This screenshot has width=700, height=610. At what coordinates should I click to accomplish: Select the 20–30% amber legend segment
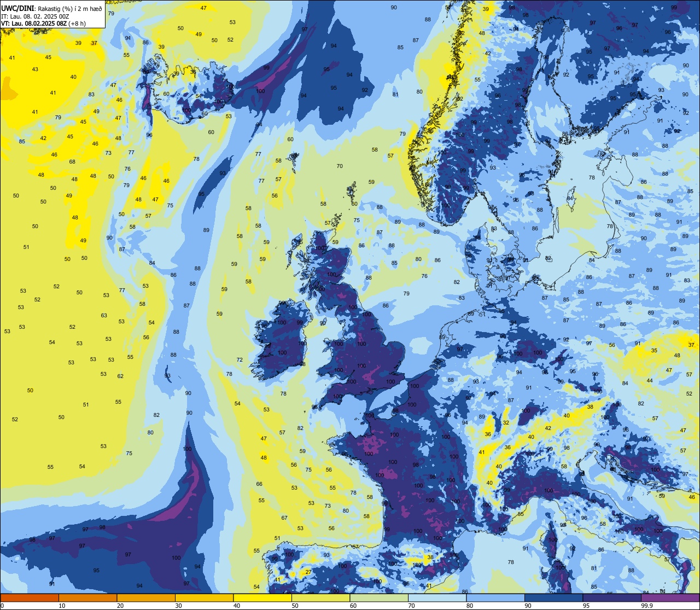(x=146, y=597)
